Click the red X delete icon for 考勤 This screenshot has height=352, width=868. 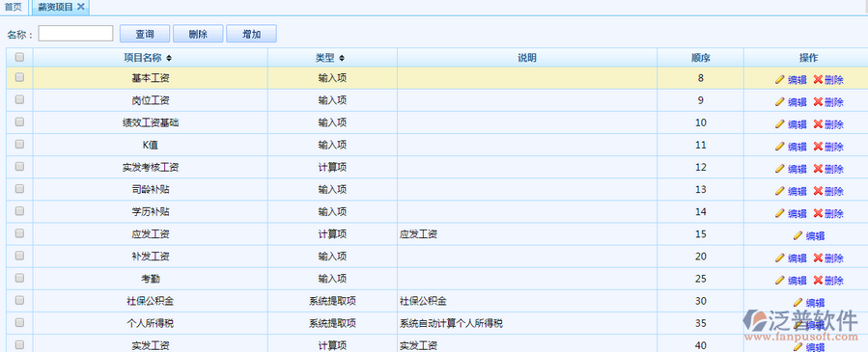pos(818,281)
